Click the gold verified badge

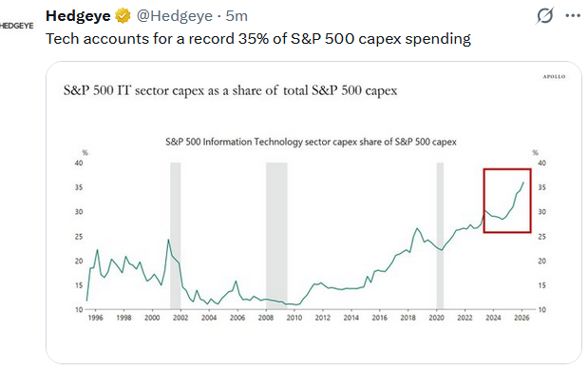(123, 16)
